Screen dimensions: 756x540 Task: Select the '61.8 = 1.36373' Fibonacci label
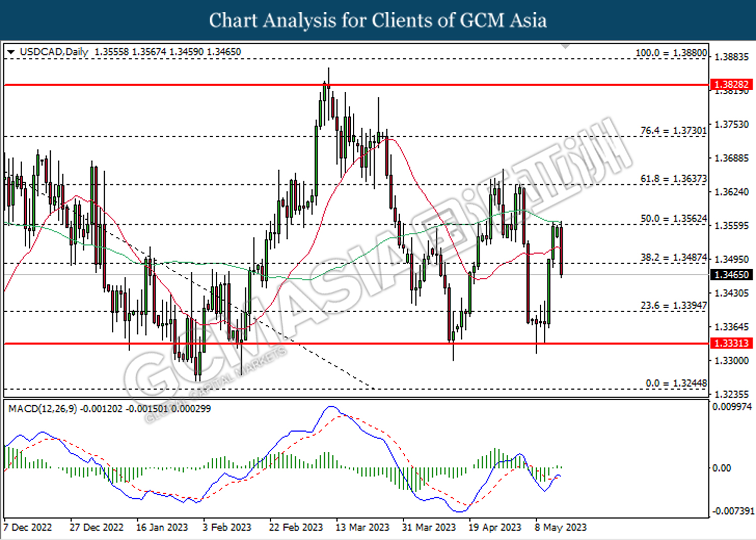[x=674, y=179]
